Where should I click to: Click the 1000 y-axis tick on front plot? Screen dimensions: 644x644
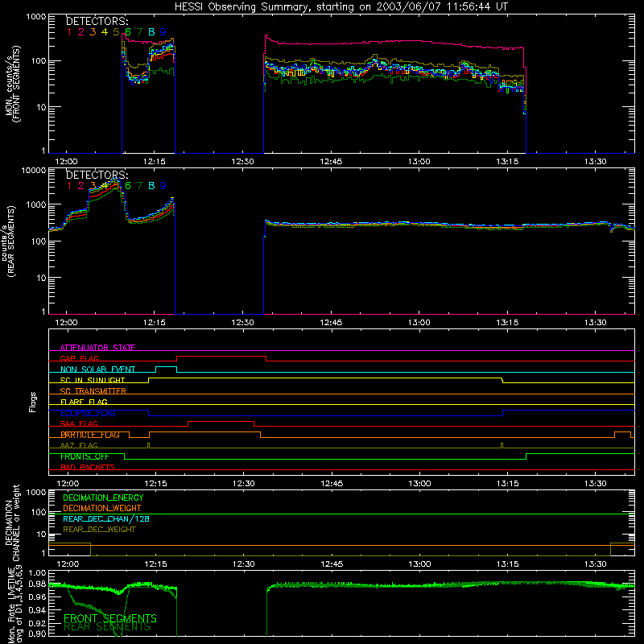pyautogui.click(x=36, y=16)
